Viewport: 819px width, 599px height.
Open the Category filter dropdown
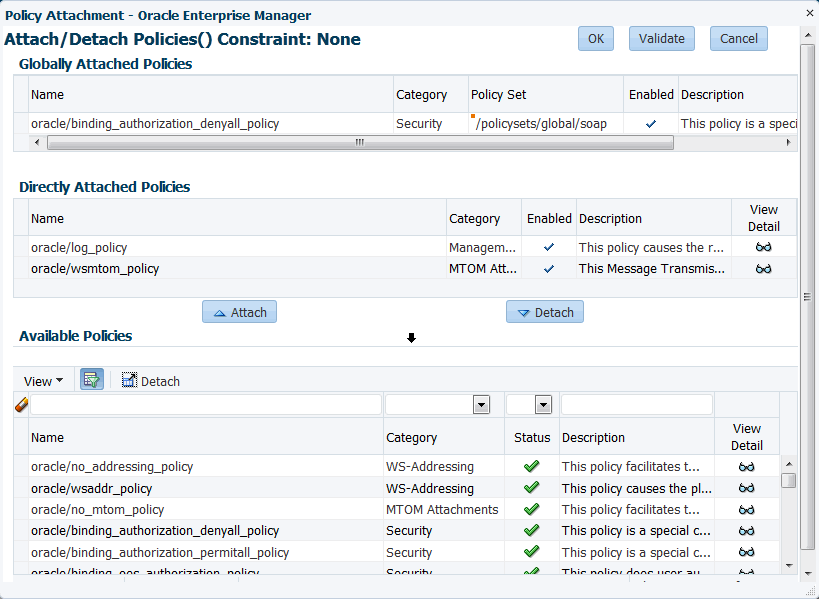click(481, 405)
